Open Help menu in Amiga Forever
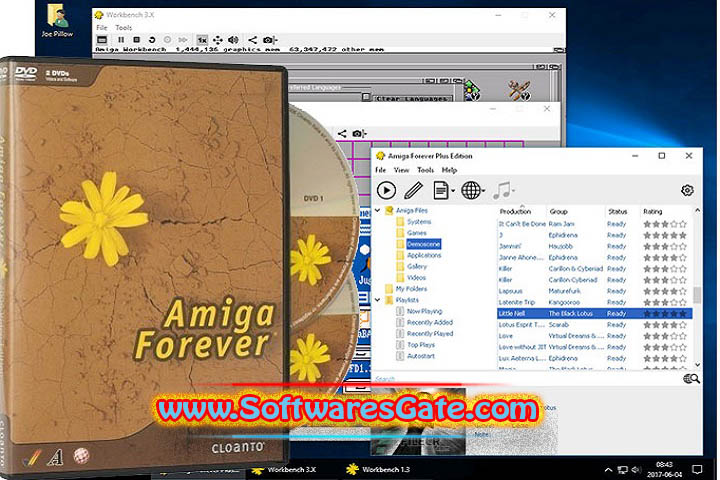This screenshot has height=480, width=720. coord(450,170)
